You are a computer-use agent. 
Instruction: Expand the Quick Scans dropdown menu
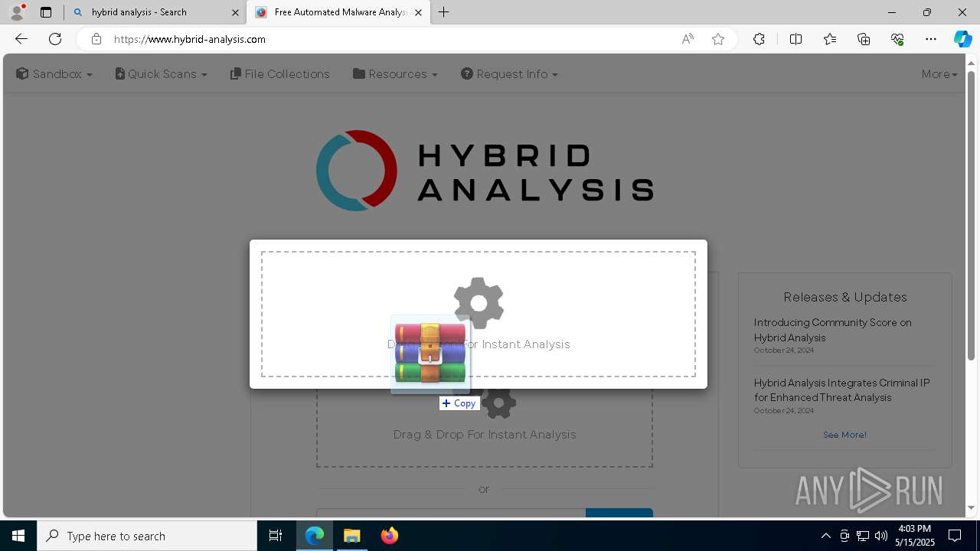click(162, 74)
